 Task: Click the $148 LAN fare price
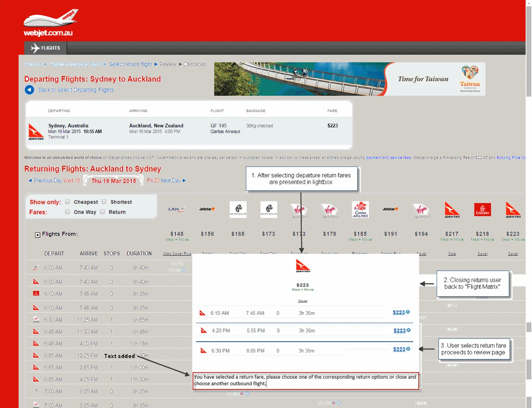(177, 234)
